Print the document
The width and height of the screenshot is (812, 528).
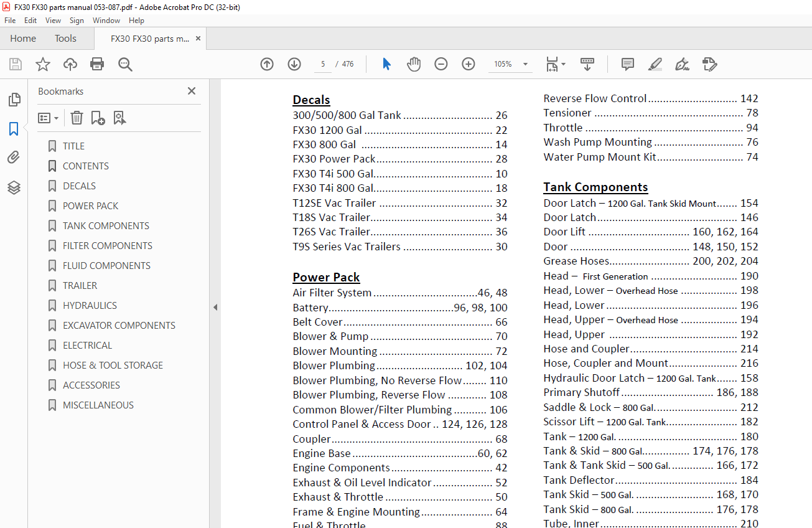pos(97,64)
